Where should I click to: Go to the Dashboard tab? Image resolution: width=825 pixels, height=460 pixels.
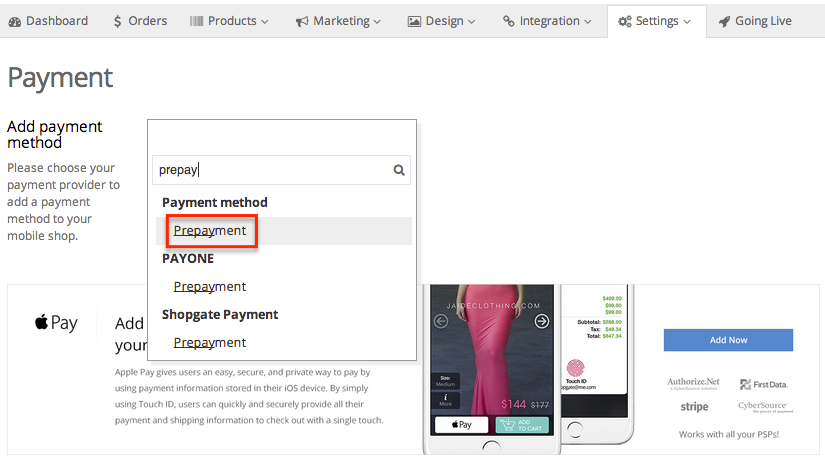click(x=48, y=21)
